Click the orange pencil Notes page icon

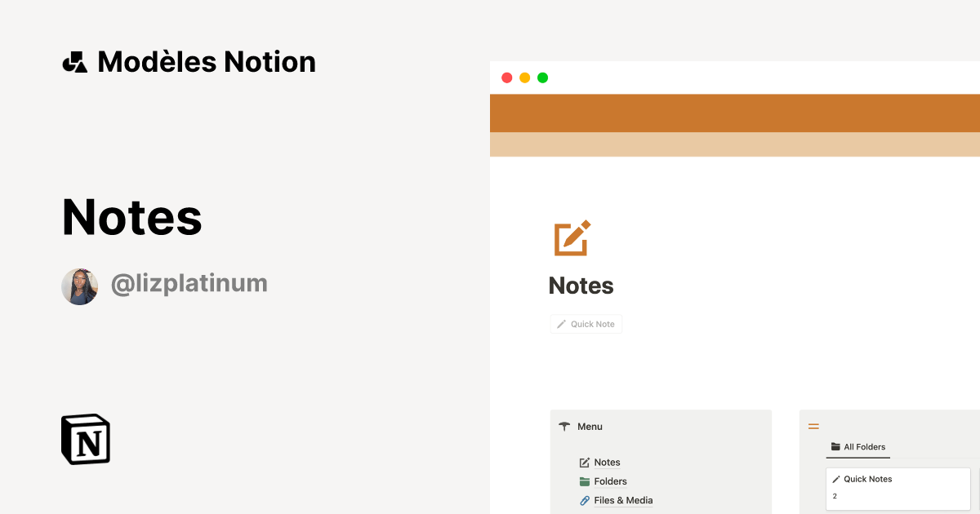pyautogui.click(x=570, y=237)
